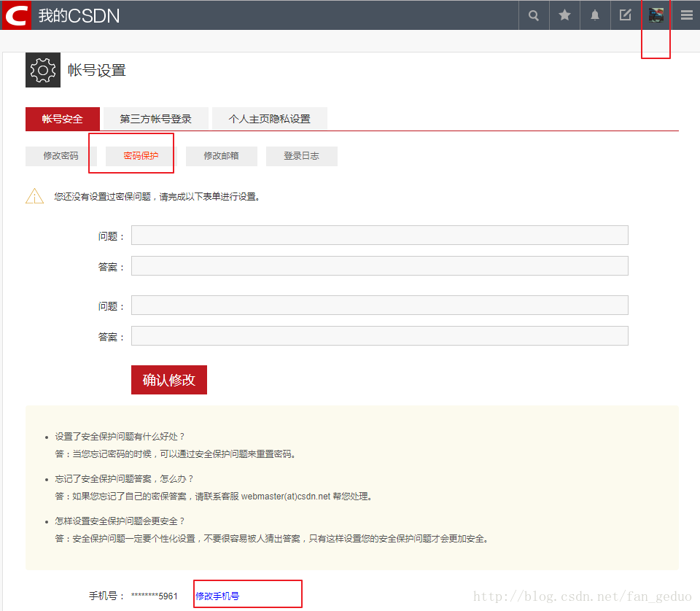Focus the first 问题 input field
The image size is (700, 611).
point(379,236)
